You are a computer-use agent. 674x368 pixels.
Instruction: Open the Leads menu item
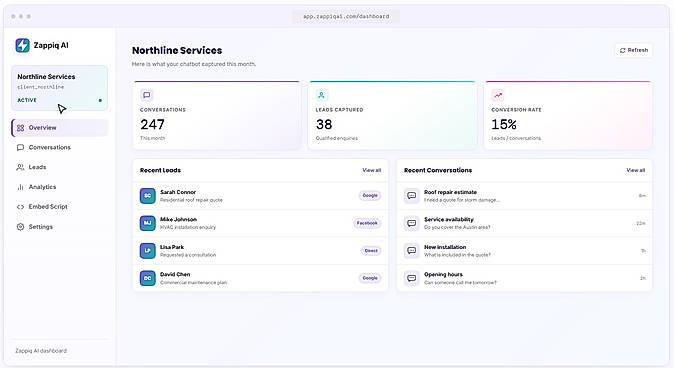(x=59, y=167)
